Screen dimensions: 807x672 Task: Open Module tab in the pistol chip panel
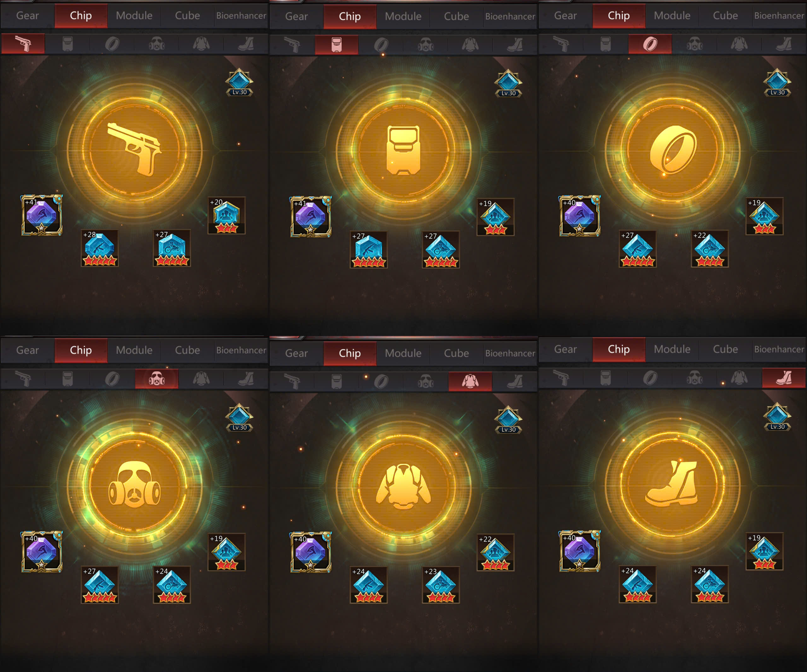[x=134, y=16]
